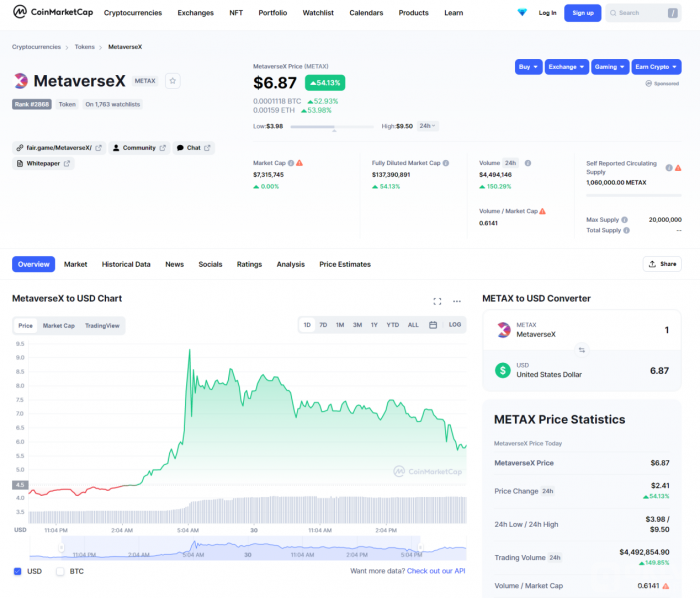Open the Whitepaper link
This screenshot has height=598, width=700.
pyautogui.click(x=43, y=163)
